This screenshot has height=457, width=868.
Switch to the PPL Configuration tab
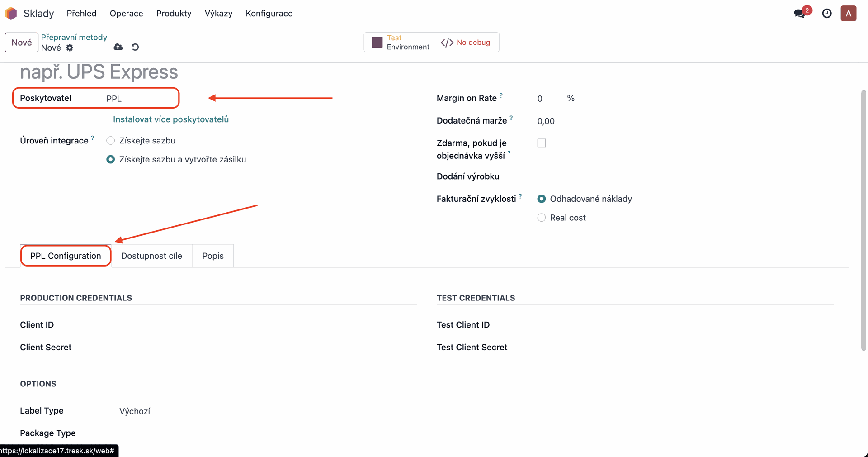pos(66,256)
